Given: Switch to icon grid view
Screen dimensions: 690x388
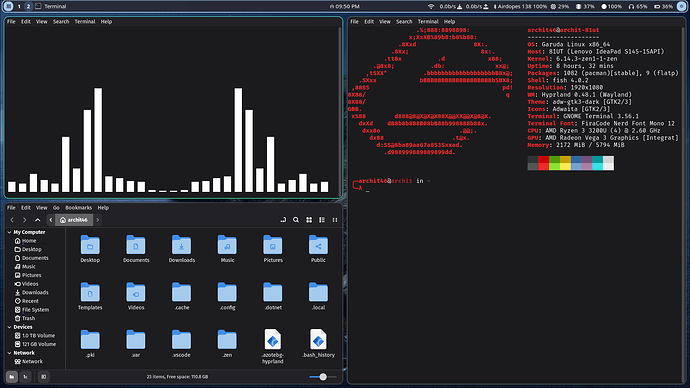Looking at the screenshot, I should [309, 220].
